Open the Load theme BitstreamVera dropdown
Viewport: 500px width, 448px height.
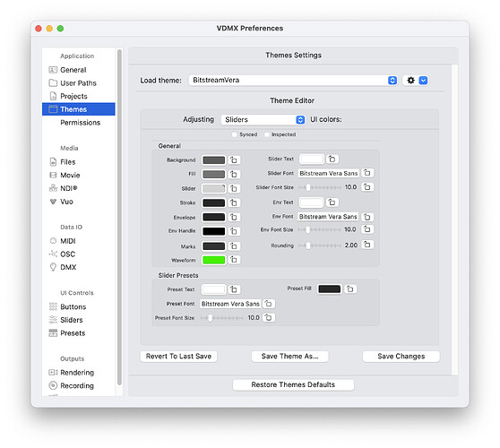[x=293, y=81]
